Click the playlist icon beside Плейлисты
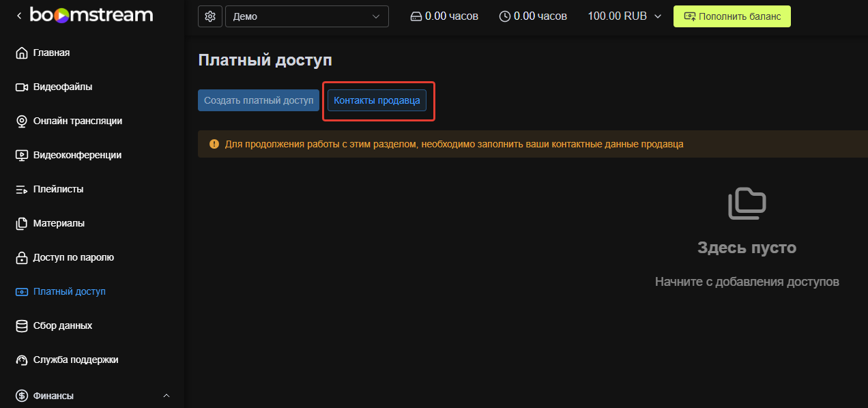 click(21, 190)
